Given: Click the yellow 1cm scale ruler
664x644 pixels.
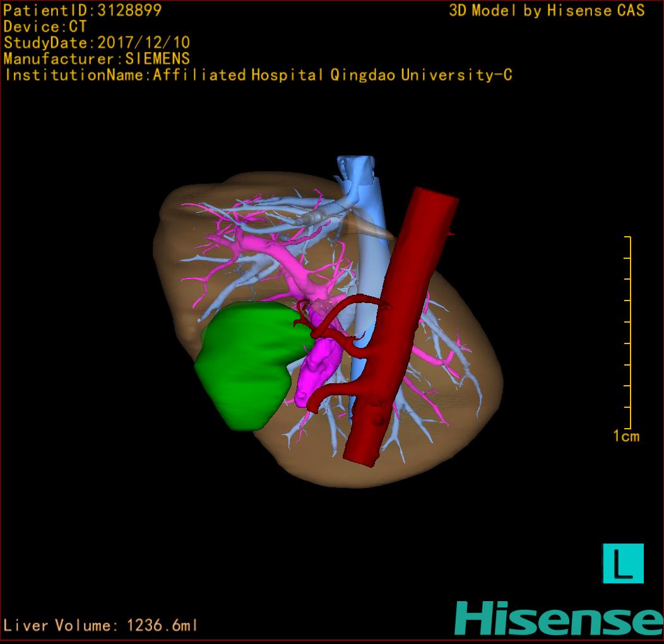Looking at the screenshot, I should pos(627,333).
